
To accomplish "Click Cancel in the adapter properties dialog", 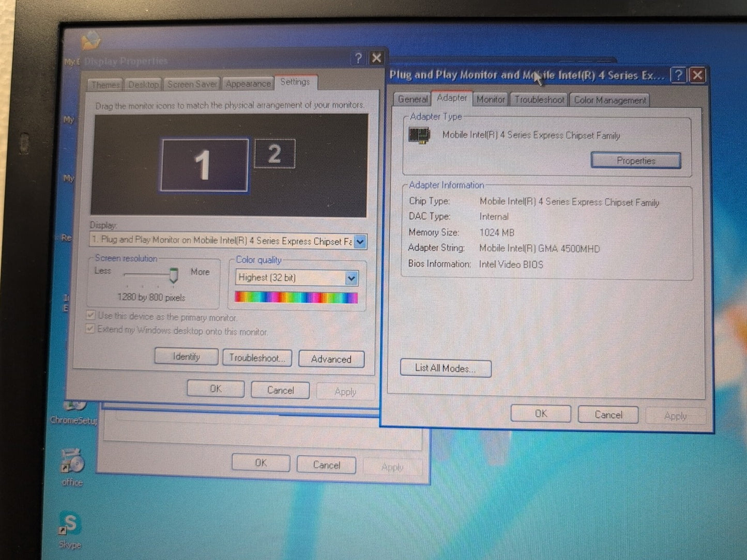I will [x=608, y=414].
